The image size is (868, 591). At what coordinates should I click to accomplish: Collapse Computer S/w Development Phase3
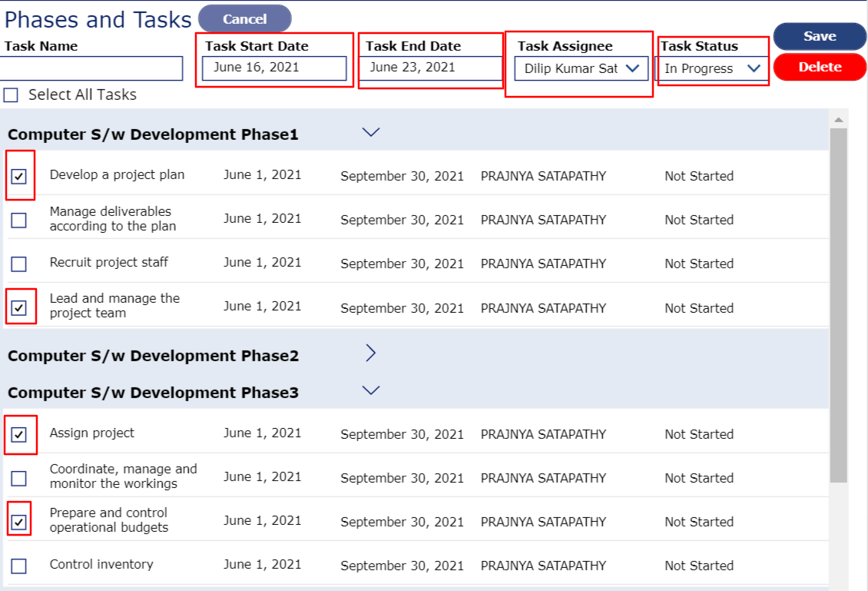pyautogui.click(x=371, y=390)
